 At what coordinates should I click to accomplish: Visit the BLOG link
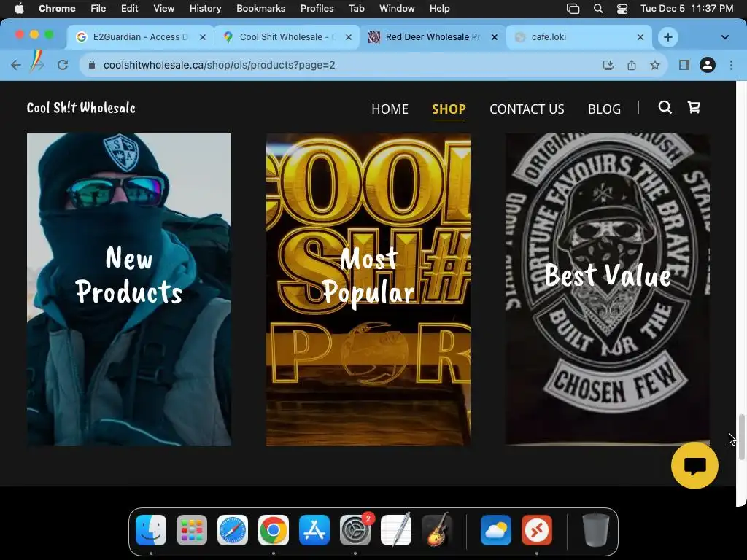(x=604, y=109)
